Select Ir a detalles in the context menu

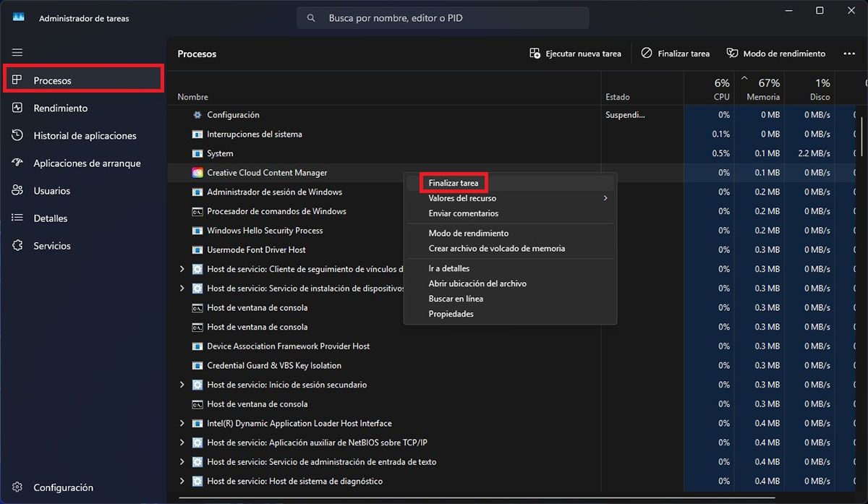(x=448, y=268)
